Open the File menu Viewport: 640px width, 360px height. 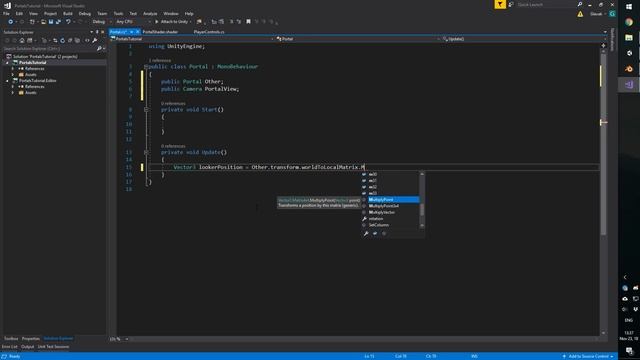pyautogui.click(x=6, y=13)
